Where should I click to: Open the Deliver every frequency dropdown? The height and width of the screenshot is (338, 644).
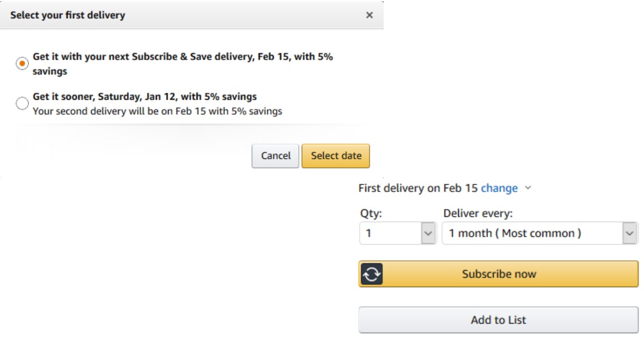pos(531,233)
